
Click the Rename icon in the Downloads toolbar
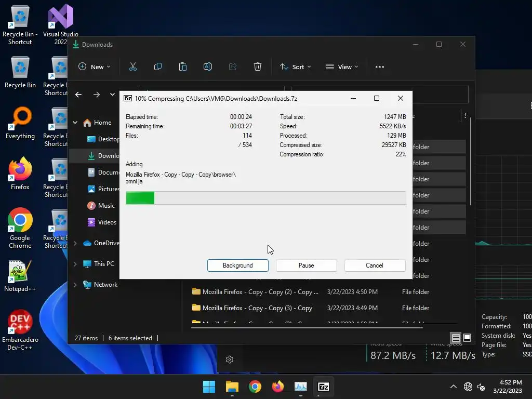pyautogui.click(x=208, y=67)
